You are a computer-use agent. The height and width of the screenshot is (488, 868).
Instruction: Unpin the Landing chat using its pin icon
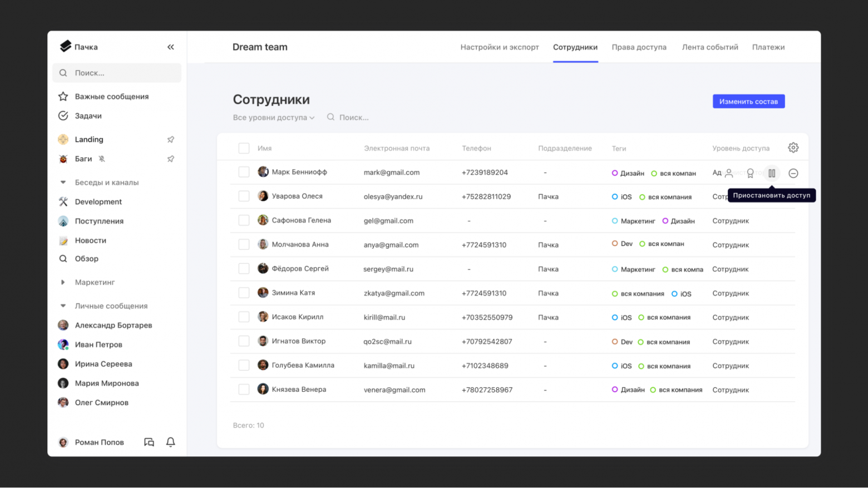coord(171,140)
